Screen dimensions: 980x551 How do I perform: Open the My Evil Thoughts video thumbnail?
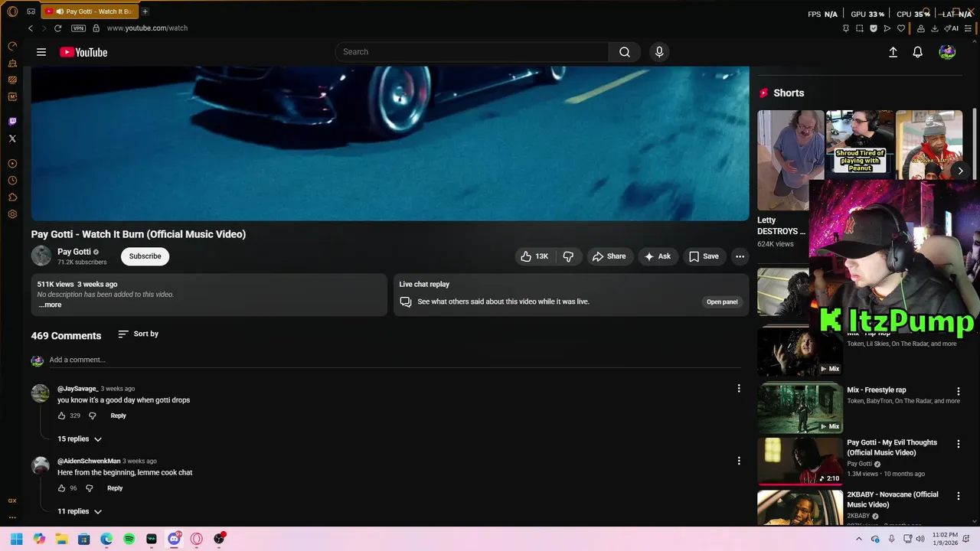pyautogui.click(x=800, y=461)
